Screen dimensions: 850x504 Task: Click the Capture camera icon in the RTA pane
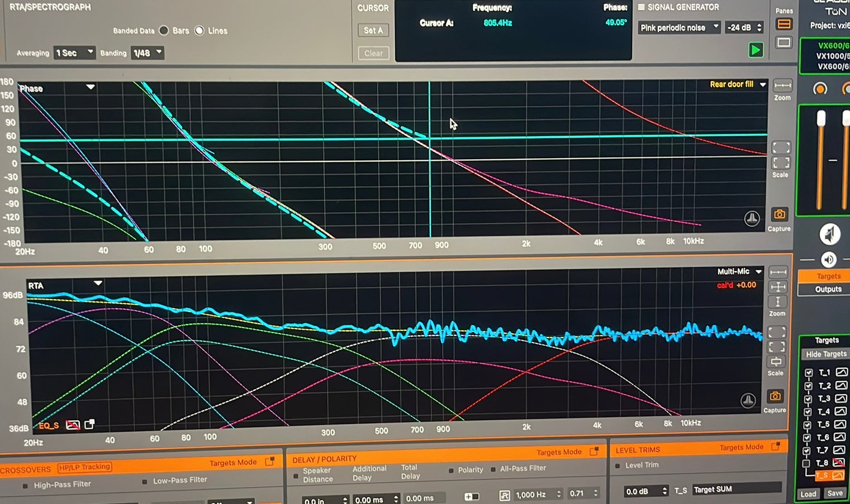click(775, 396)
